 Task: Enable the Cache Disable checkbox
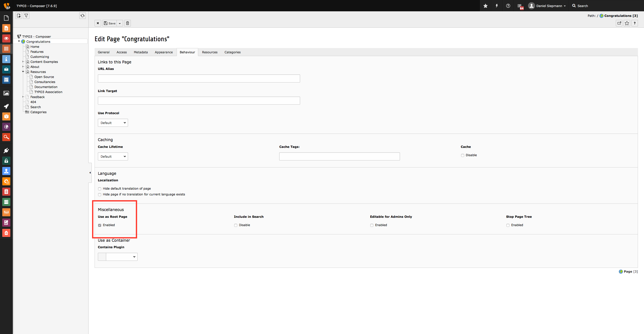pyautogui.click(x=462, y=155)
